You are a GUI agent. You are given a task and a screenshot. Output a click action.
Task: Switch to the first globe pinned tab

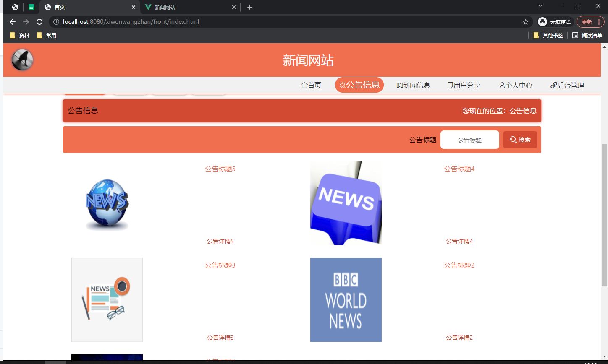coord(15,7)
